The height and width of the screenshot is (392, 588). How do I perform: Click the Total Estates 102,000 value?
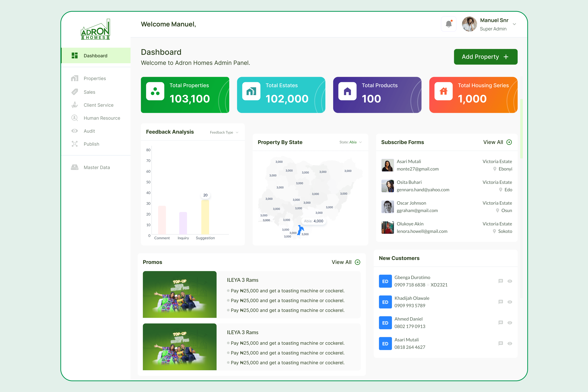(x=287, y=99)
